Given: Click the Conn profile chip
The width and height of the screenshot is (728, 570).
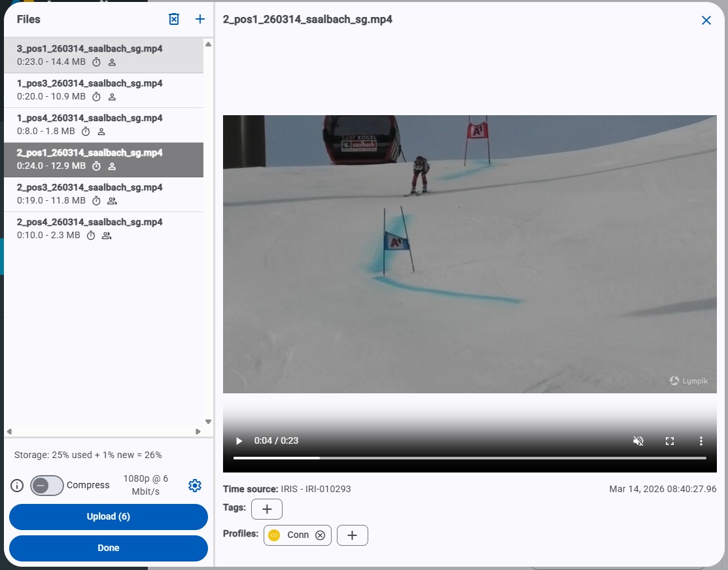Looking at the screenshot, I should [x=297, y=535].
